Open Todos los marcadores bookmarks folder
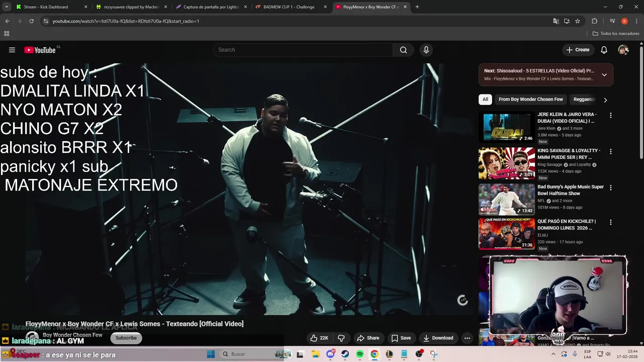 coord(616,33)
